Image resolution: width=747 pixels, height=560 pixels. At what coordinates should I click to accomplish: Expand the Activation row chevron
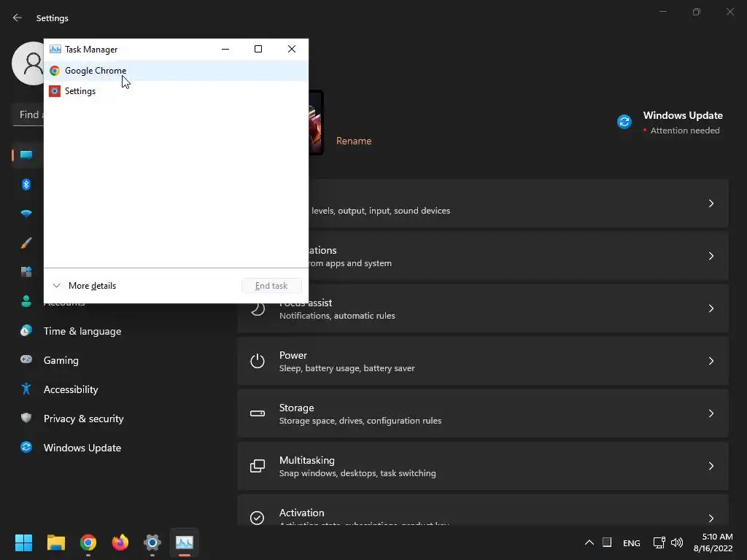(x=711, y=518)
